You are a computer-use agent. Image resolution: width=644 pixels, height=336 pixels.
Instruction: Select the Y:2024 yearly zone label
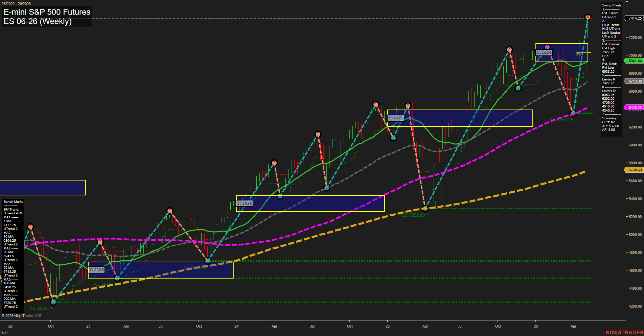point(245,203)
